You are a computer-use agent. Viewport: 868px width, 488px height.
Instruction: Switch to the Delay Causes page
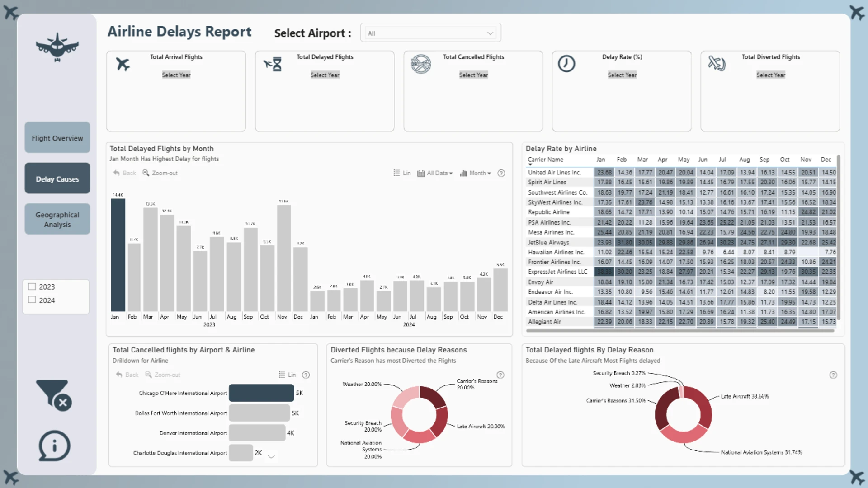(x=57, y=178)
